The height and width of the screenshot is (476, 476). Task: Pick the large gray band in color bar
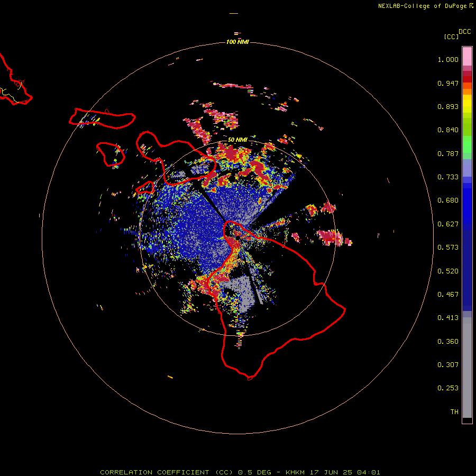467,368
